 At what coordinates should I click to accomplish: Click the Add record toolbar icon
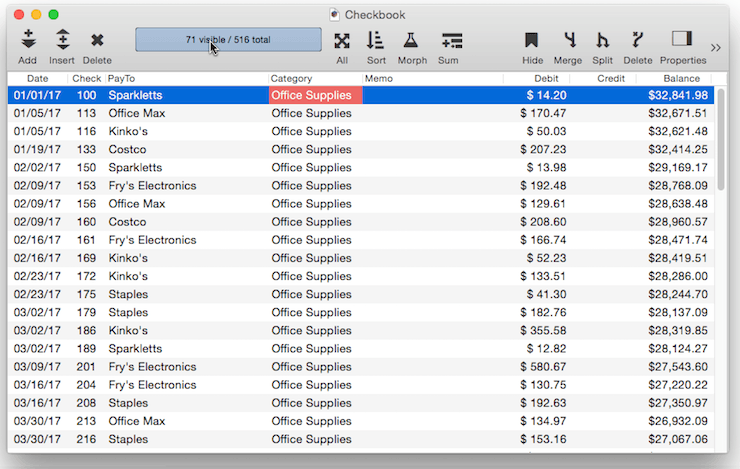coord(28,40)
